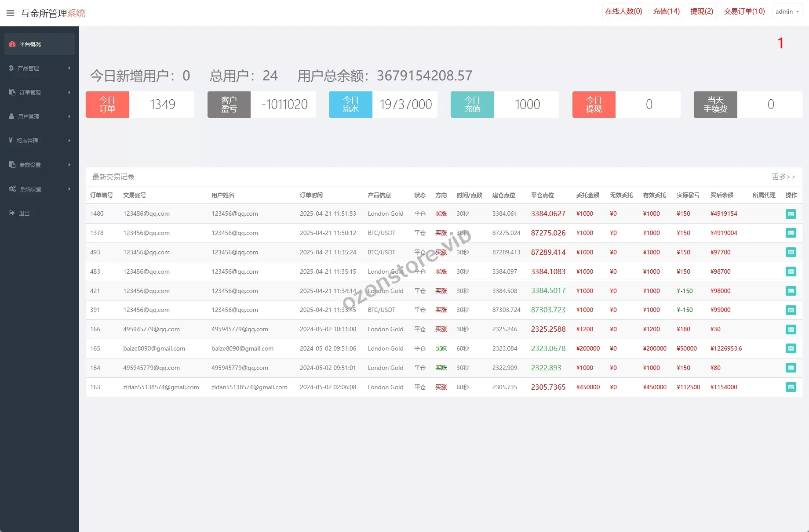Screen dimensions: 809x532
Task: Open details icon for order 1480
Action: tap(791, 214)
